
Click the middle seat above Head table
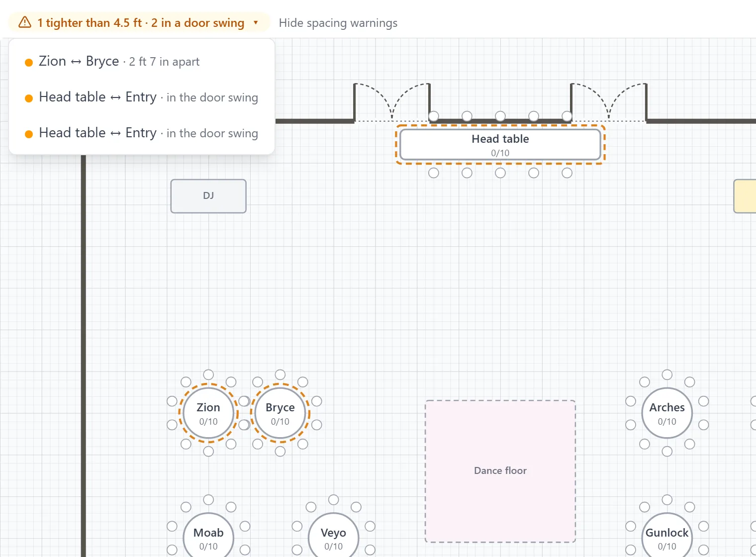pos(500,116)
